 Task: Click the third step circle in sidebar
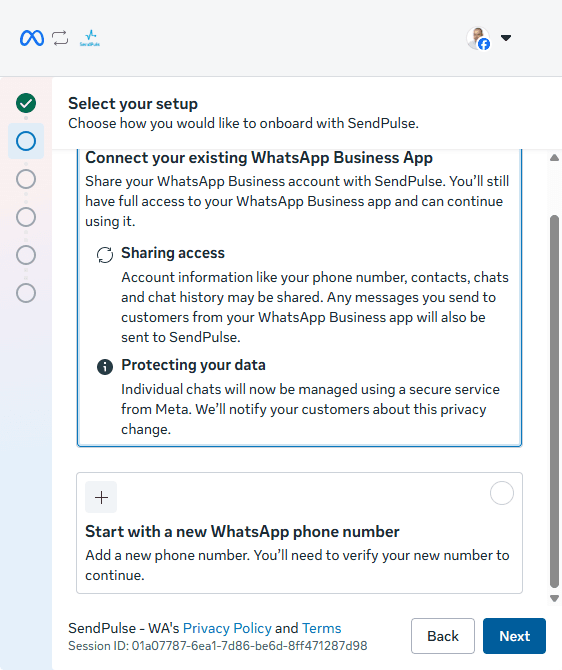(x=26, y=179)
